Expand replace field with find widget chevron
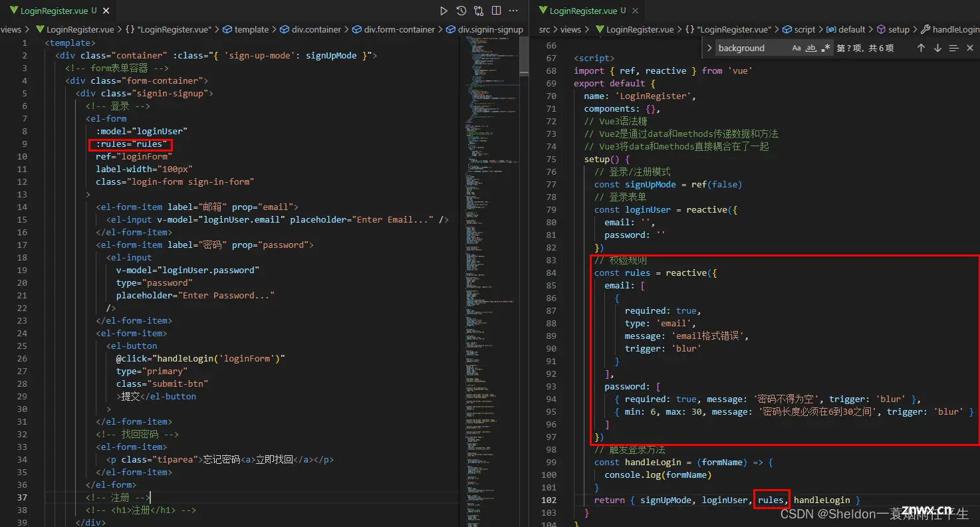980x527 pixels. tap(709, 48)
